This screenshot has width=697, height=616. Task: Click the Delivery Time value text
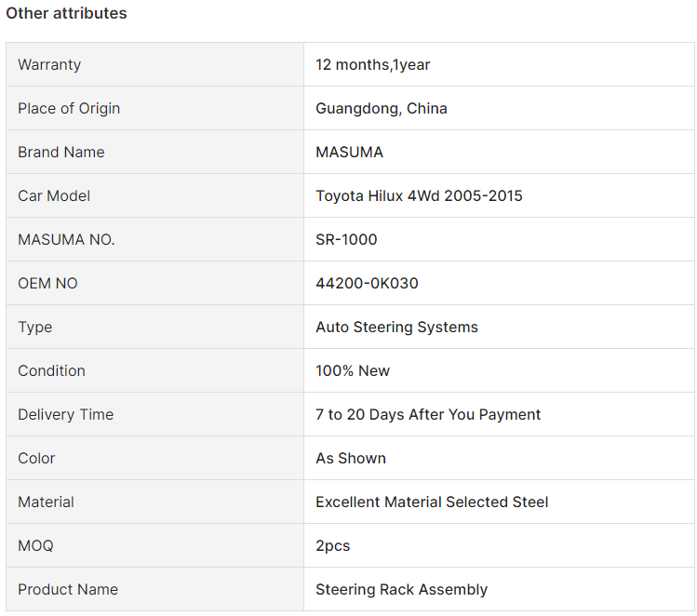(x=428, y=414)
